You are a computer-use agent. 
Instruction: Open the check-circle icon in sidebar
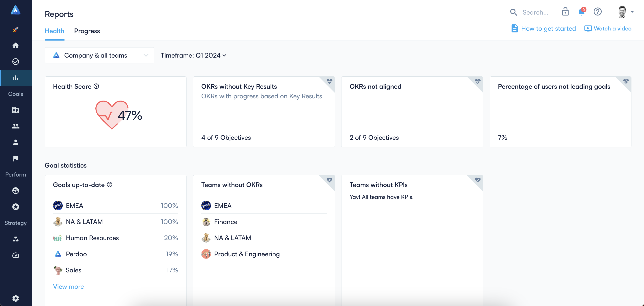coord(15,62)
